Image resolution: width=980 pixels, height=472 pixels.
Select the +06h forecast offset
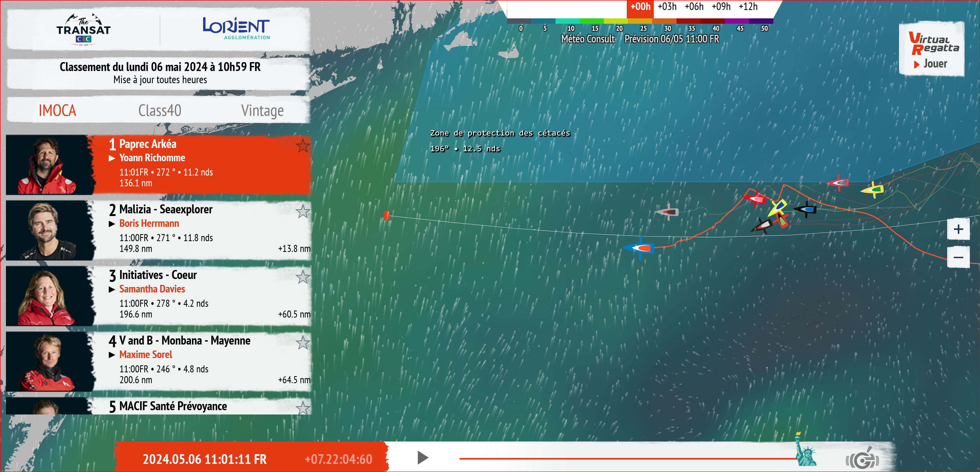(x=694, y=7)
